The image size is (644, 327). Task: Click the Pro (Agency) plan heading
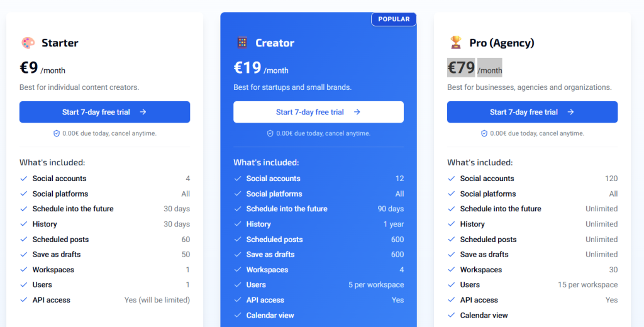pyautogui.click(x=502, y=43)
